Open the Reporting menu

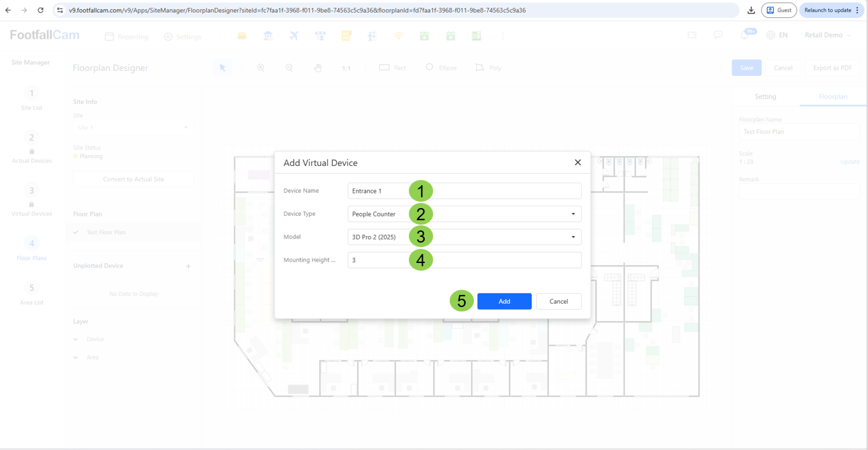[x=126, y=36]
